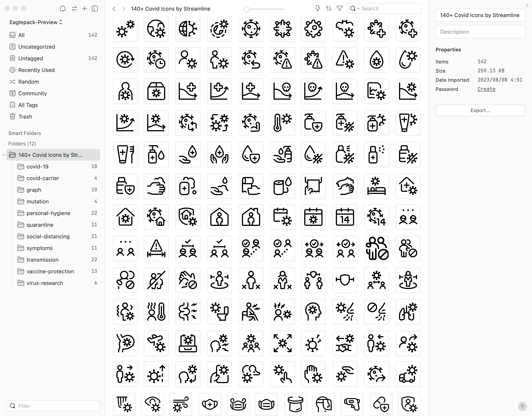532x416 pixels.
Task: Select the house with virus inside thumbnail
Action: click(126, 217)
